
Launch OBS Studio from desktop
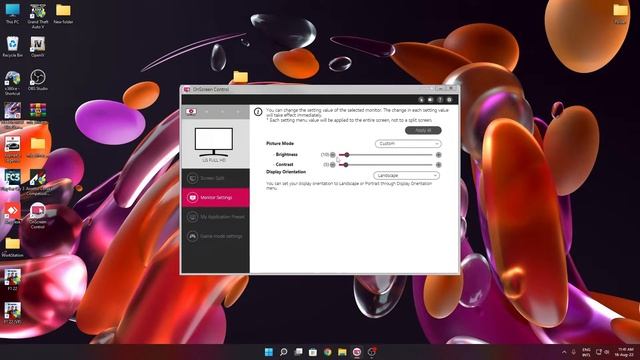click(x=38, y=80)
